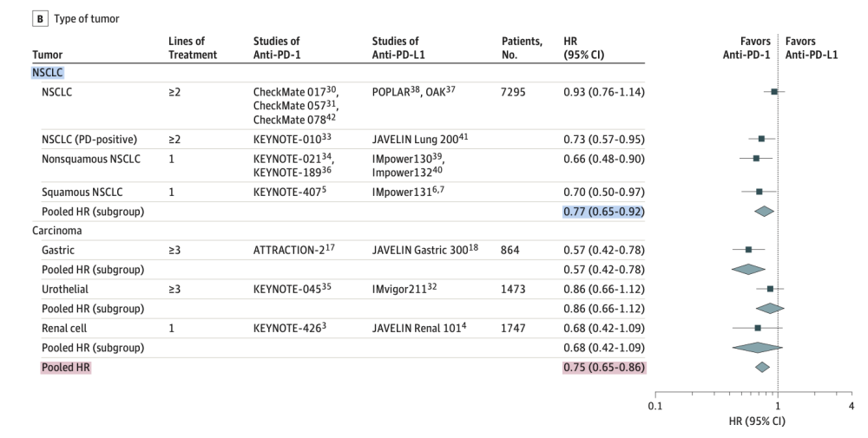Click the pooled HR diamond marker in the bottom row
This screenshot has height=438, width=868.
762,368
